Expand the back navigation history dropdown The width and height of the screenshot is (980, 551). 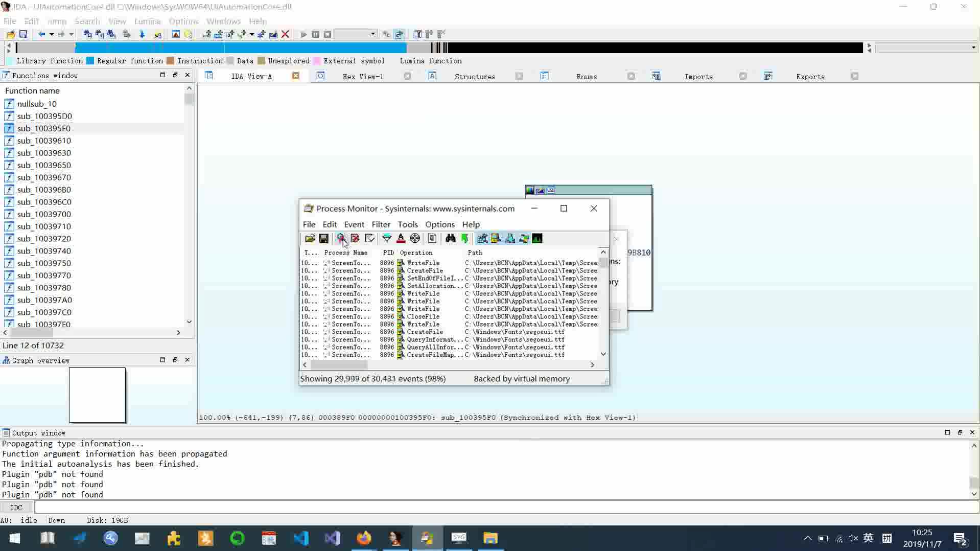click(52, 34)
